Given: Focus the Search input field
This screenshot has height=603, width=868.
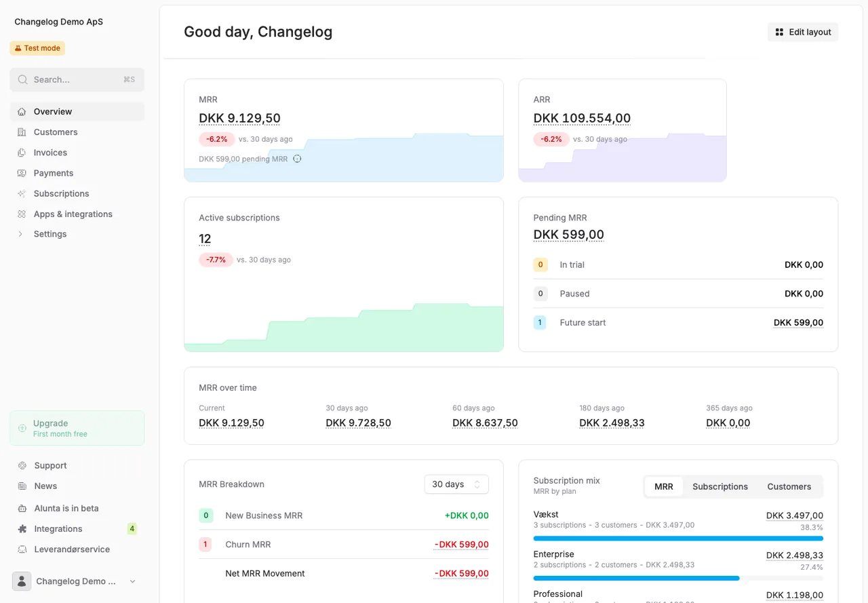Looking at the screenshot, I should tap(77, 79).
